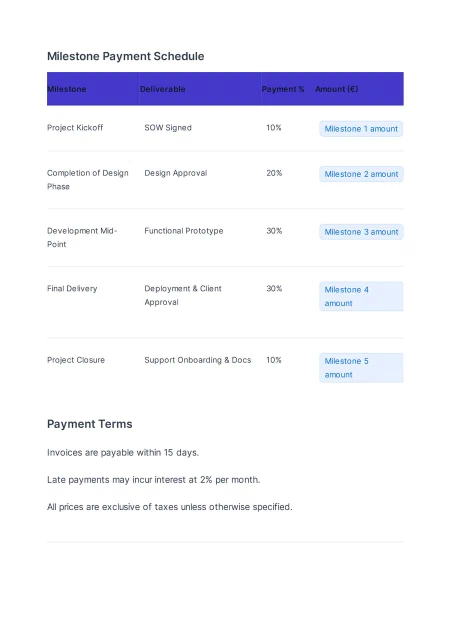Click the Amount (€) column header
The height and width of the screenshot is (636, 450).
(336, 89)
